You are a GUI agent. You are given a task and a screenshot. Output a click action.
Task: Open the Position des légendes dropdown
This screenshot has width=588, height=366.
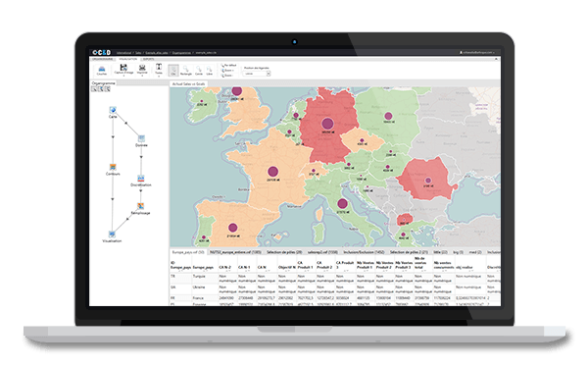pos(257,74)
